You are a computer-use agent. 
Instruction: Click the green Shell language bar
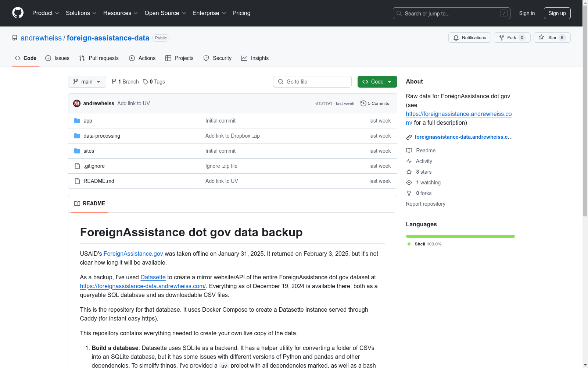tap(460, 236)
